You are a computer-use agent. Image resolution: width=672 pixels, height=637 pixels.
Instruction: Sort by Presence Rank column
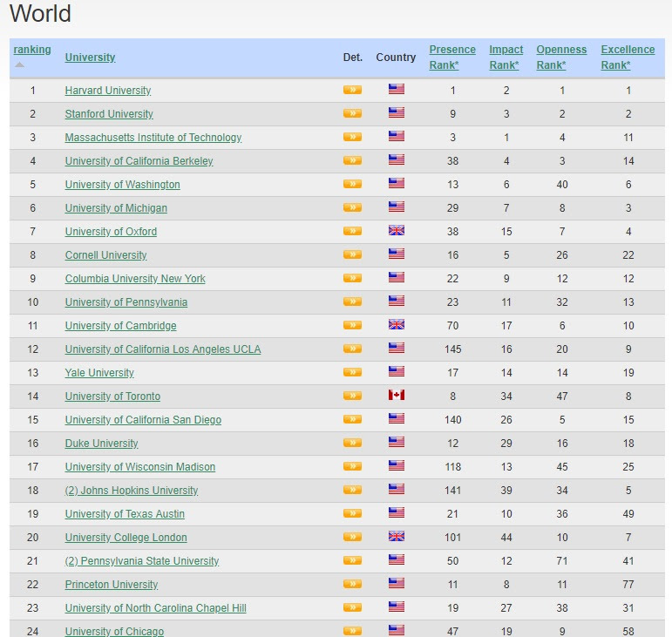452,58
